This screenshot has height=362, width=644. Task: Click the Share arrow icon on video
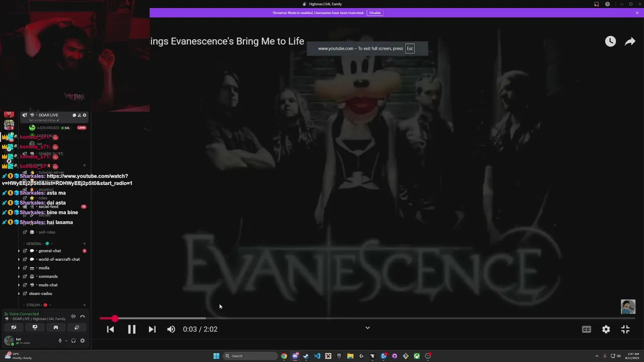[x=630, y=42]
